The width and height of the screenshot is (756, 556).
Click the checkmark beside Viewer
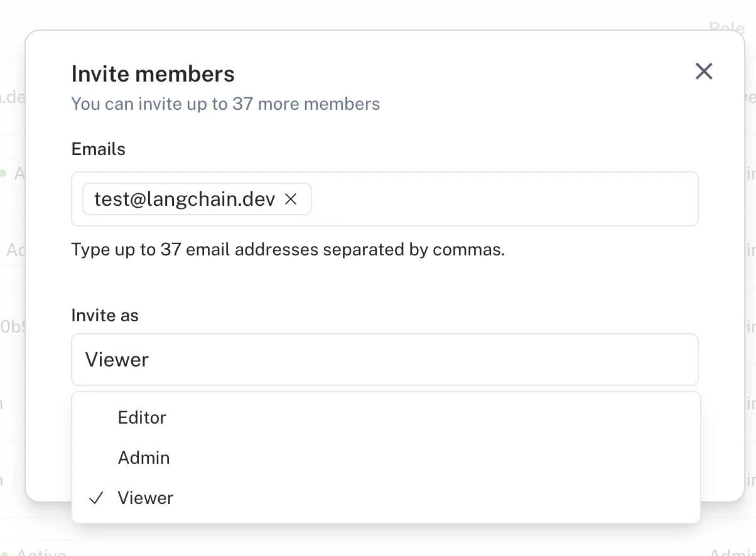point(96,498)
